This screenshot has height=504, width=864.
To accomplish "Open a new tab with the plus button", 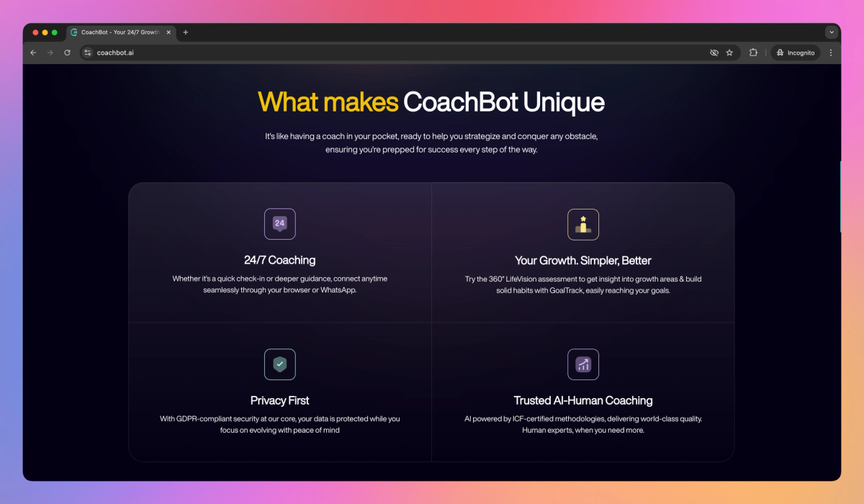I will coord(186,32).
